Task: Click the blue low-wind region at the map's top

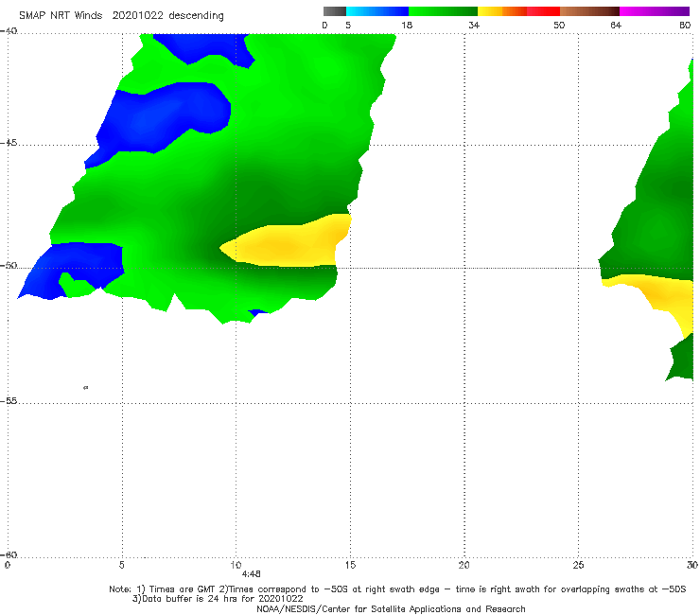Action: (x=205, y=47)
